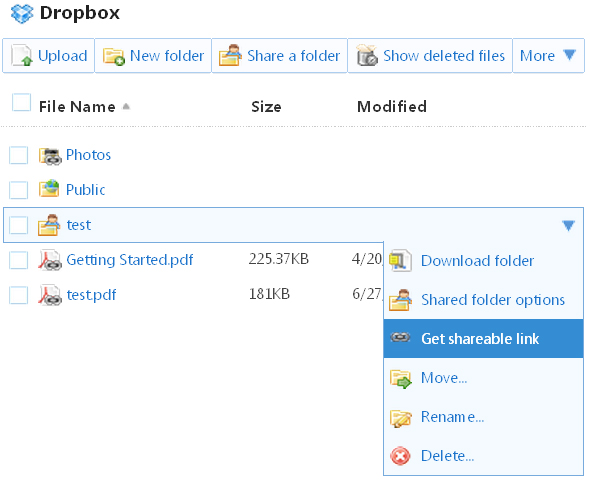Click the Share a folder icon
The width and height of the screenshot is (590, 480).
tap(230, 55)
